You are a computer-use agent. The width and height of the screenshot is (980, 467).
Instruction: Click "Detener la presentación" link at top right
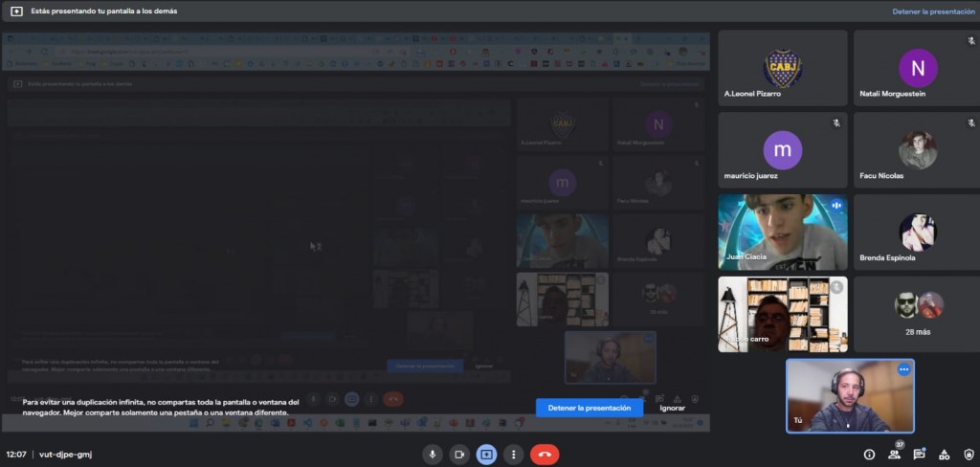coord(933,11)
